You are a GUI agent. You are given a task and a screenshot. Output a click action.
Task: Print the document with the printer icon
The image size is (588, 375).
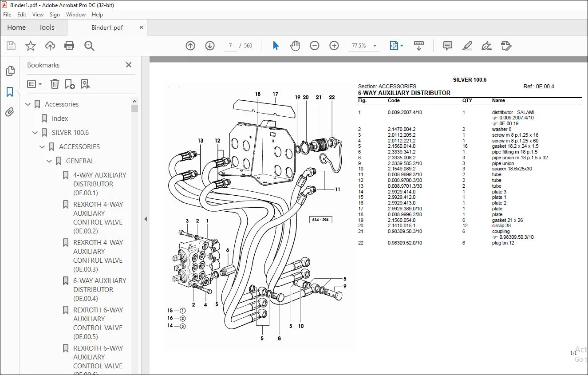69,46
